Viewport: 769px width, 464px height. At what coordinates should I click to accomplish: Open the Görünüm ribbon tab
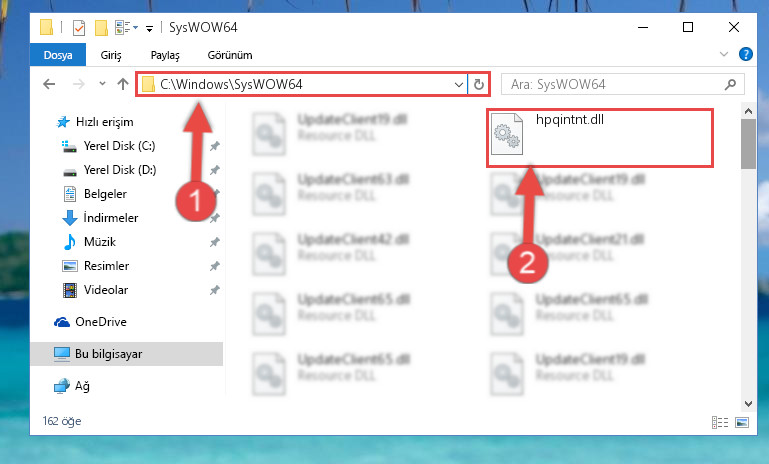point(230,55)
